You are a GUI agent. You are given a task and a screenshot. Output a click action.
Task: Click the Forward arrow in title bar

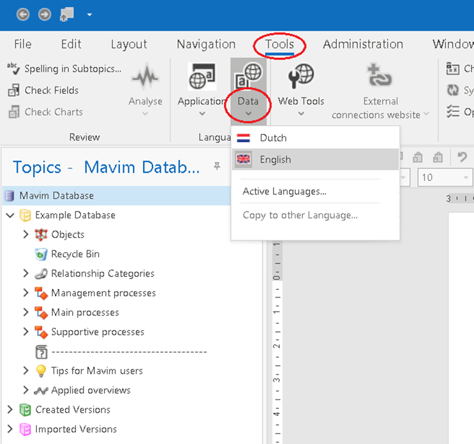pyautogui.click(x=45, y=14)
